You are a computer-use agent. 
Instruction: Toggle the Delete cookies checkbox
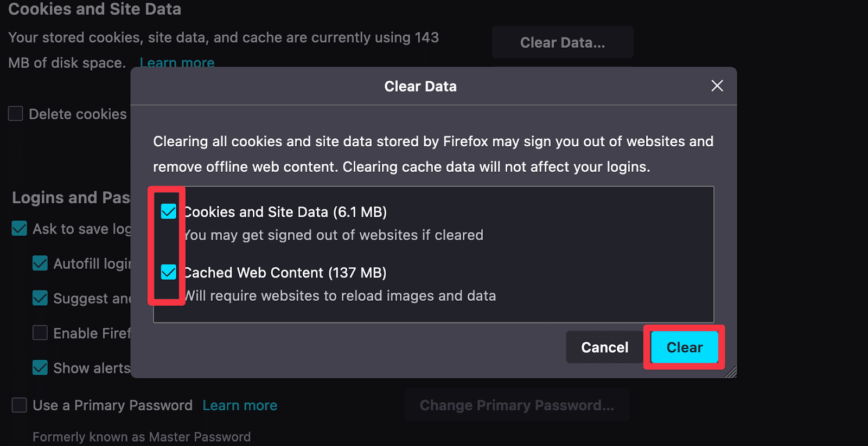(x=15, y=113)
